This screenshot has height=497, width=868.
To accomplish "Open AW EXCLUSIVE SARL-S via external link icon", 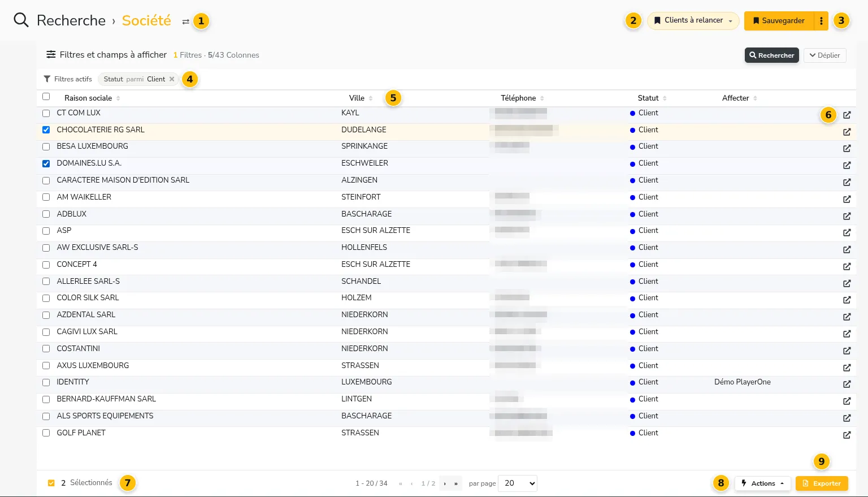I will [x=847, y=249].
